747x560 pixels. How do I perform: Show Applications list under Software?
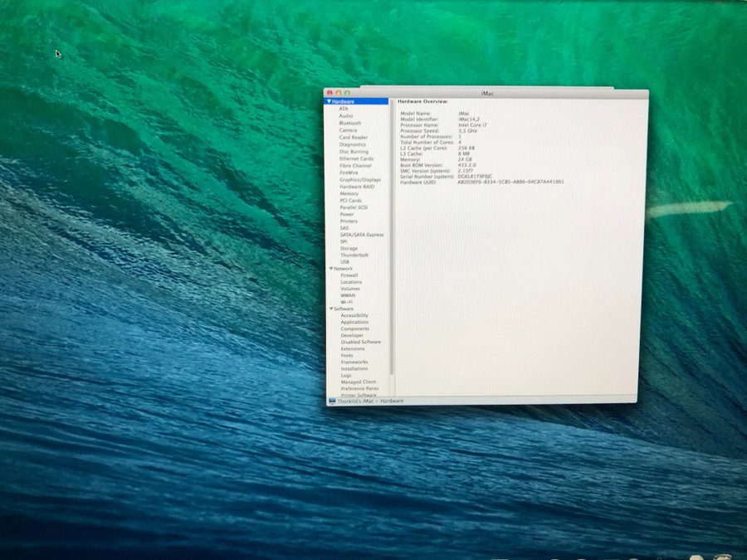354,322
